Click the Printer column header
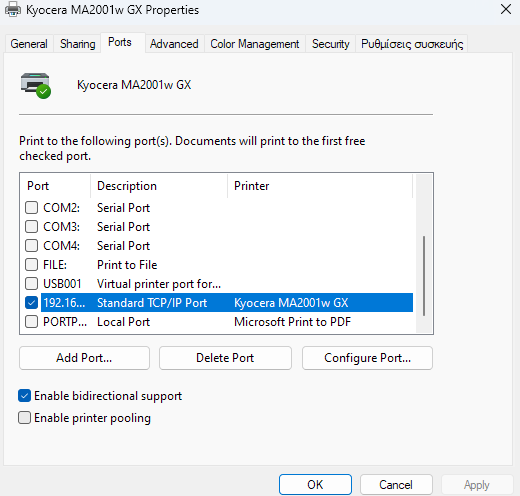Screen dimensions: 520x496 coord(320,186)
